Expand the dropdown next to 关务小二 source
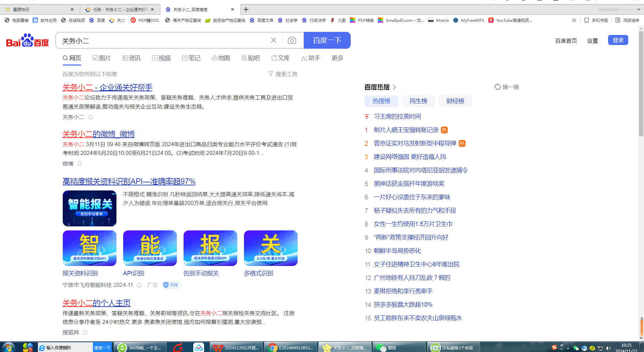The width and height of the screenshot is (644, 352). pos(91,117)
